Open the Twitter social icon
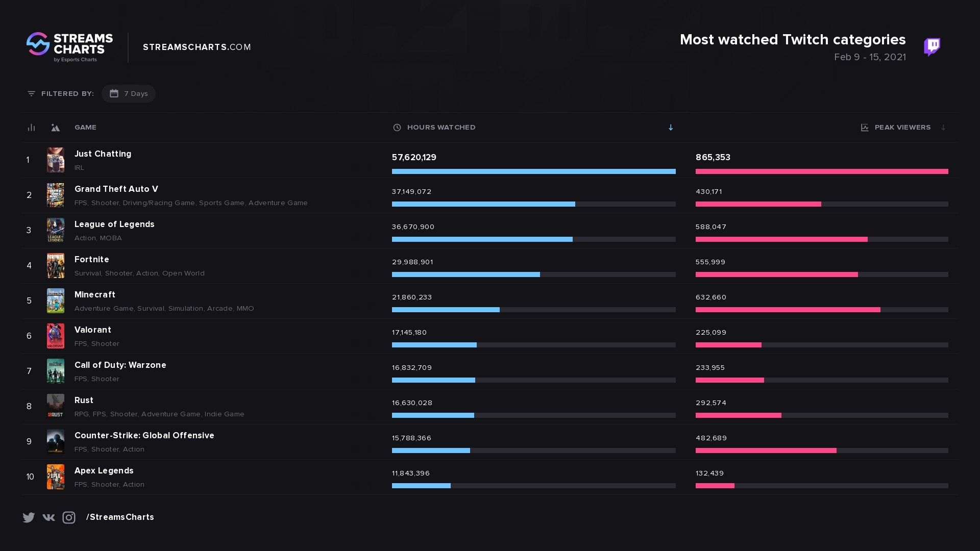The height and width of the screenshot is (551, 980). point(29,517)
